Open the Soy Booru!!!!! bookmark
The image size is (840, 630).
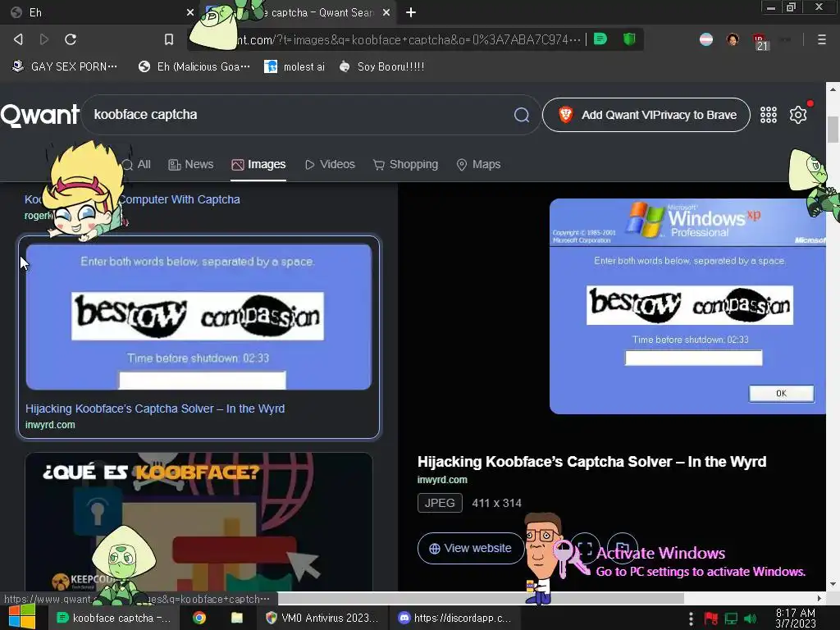coord(382,66)
